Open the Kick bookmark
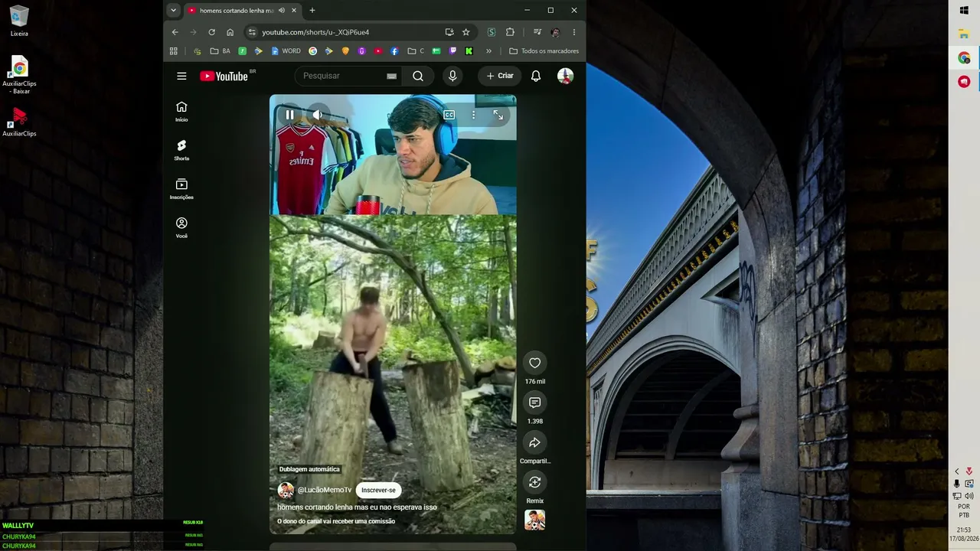 point(469,51)
